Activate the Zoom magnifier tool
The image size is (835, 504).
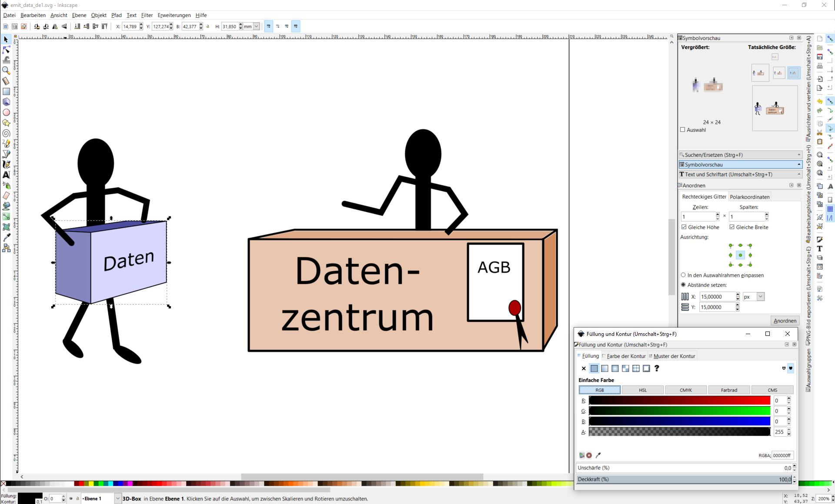(6, 70)
